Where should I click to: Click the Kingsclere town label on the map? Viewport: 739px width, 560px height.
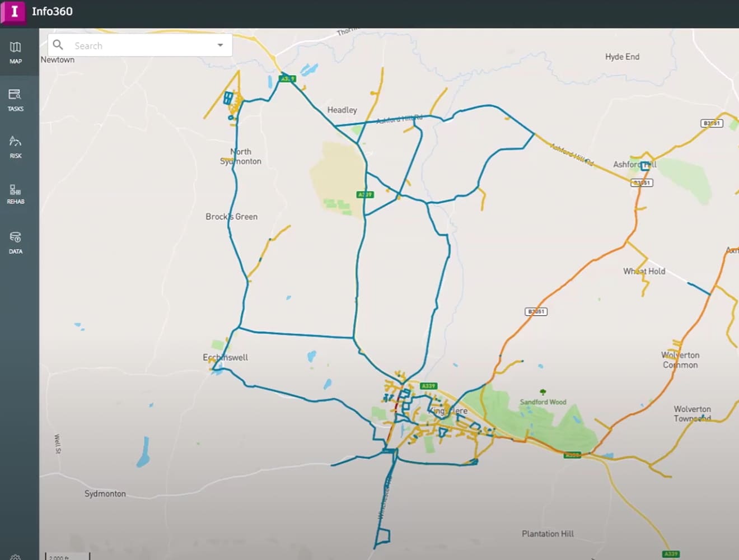click(x=448, y=411)
